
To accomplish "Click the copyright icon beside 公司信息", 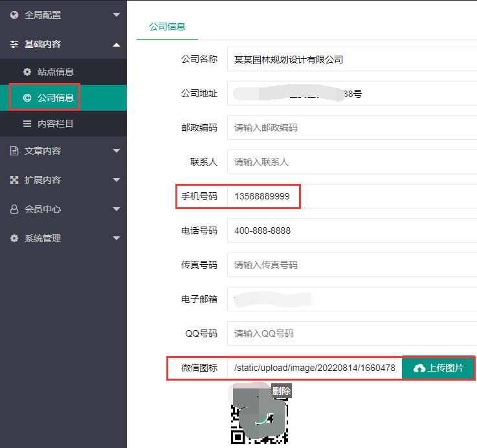I will (x=27, y=98).
